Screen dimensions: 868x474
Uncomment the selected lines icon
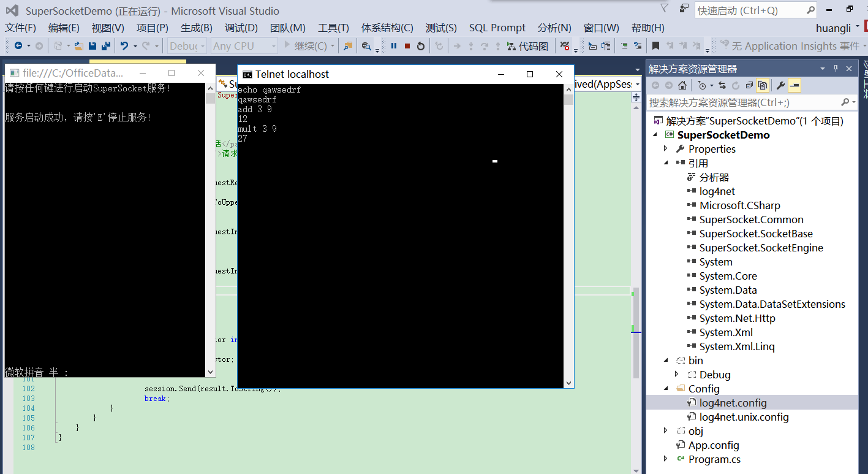pyautogui.click(x=638, y=46)
